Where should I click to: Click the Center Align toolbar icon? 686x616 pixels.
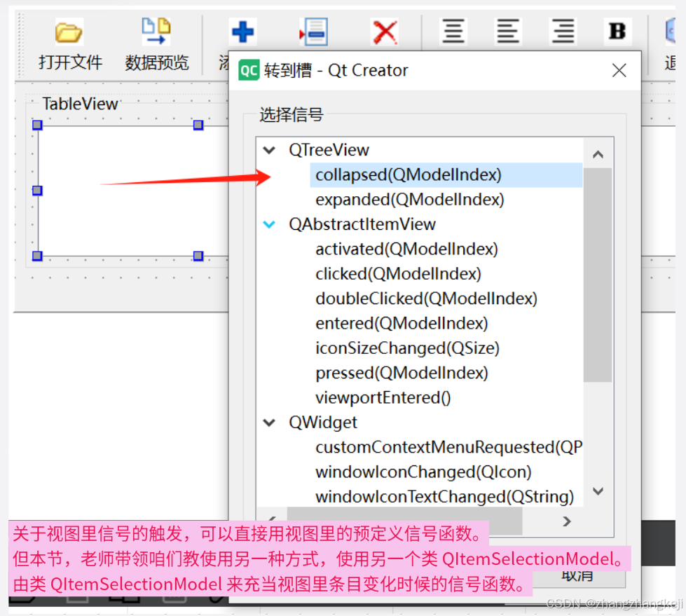[x=453, y=31]
